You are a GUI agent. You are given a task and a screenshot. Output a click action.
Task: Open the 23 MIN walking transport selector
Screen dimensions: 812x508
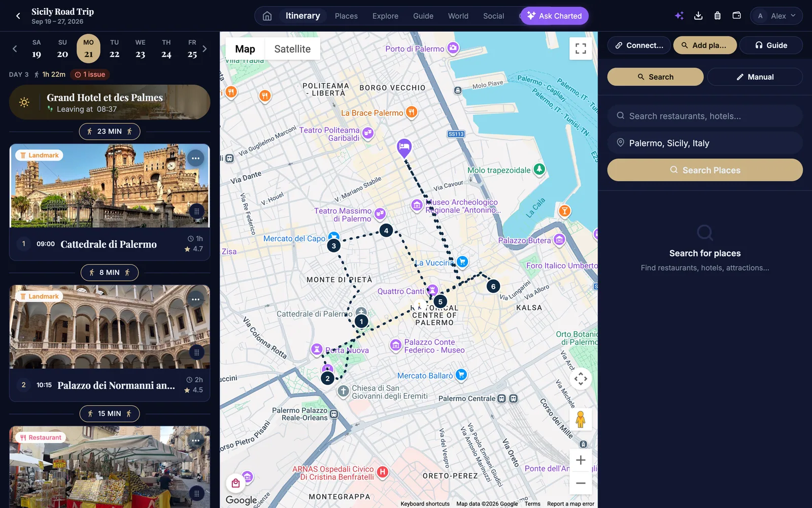pyautogui.click(x=110, y=132)
